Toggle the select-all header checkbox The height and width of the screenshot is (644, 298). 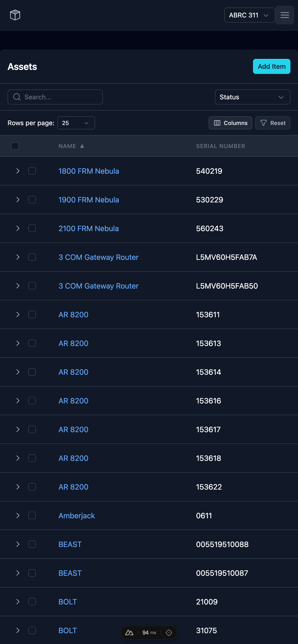pyautogui.click(x=15, y=146)
